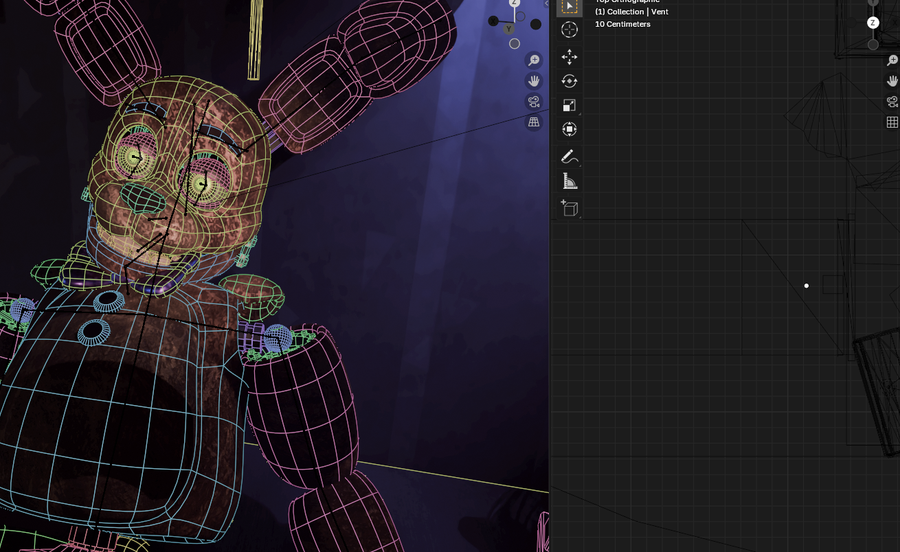Click pan hand icon in rabbit viewport

point(534,81)
